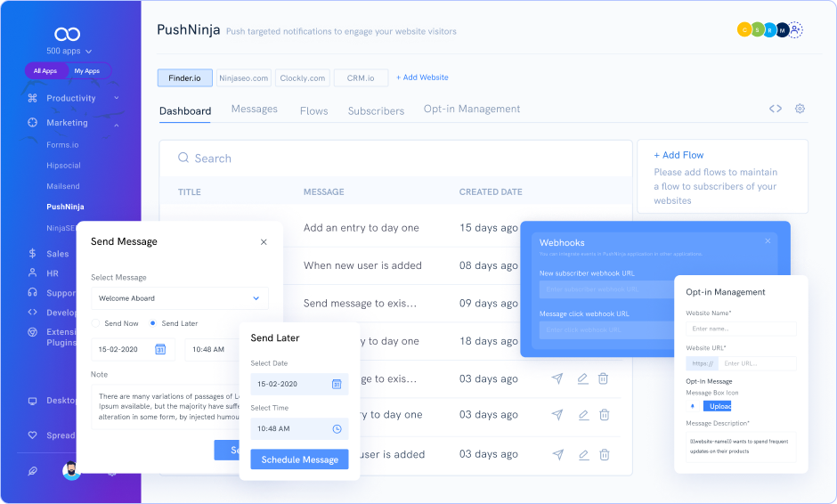Click the send icon in last row
Screen dimensions: 837x504
pos(557,454)
